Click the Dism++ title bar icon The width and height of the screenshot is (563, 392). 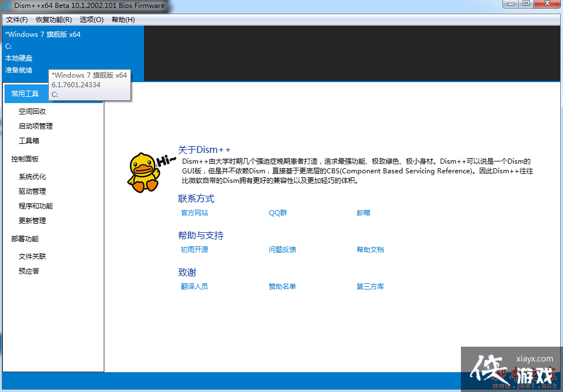(x=6, y=6)
